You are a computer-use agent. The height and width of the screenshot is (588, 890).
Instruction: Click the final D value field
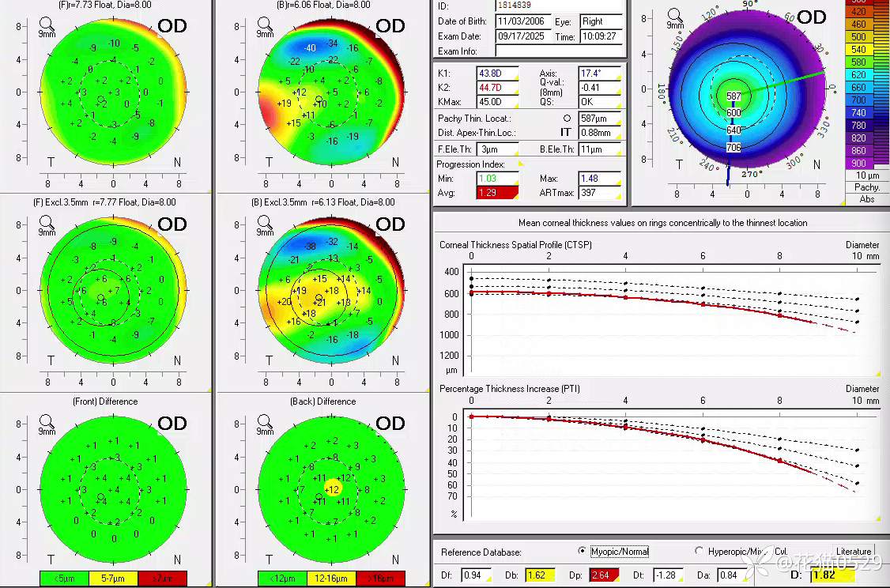pos(831,575)
